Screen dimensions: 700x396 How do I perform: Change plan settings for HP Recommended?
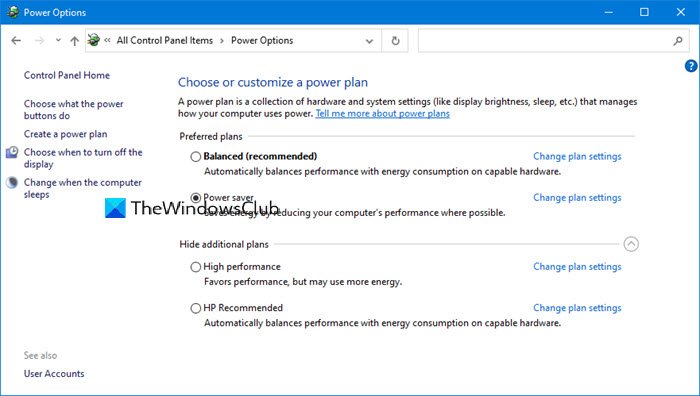coord(577,308)
